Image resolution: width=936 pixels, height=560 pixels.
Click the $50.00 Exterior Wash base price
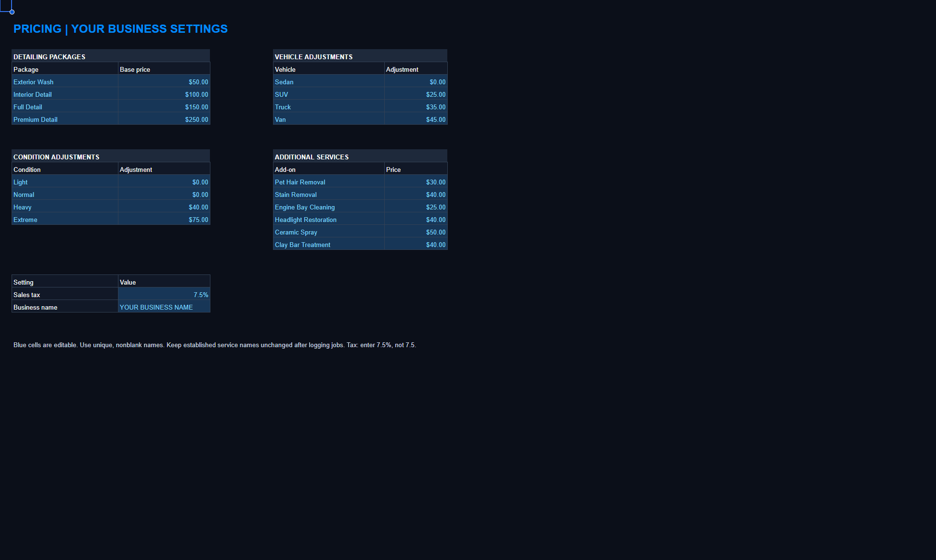pyautogui.click(x=164, y=82)
